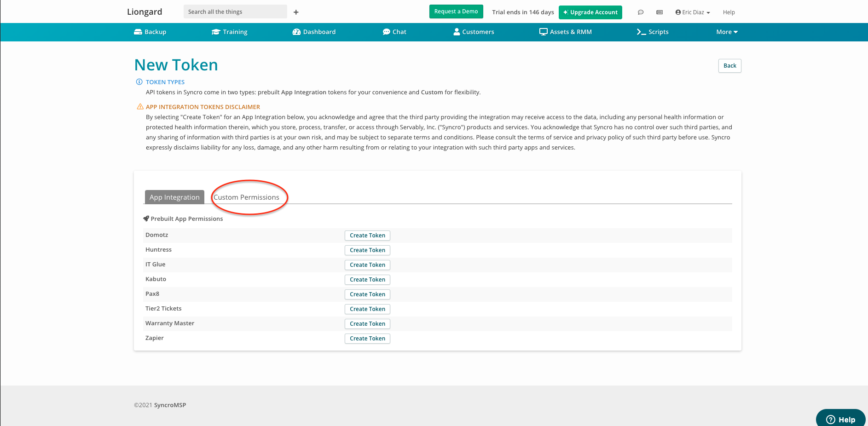
Task: Click the Trial ends in 146 days text
Action: click(523, 12)
